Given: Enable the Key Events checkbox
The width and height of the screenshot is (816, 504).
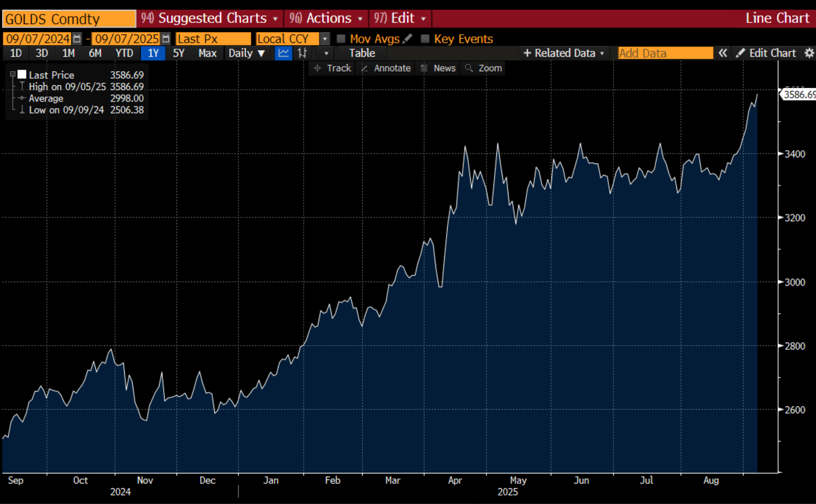Looking at the screenshot, I should tap(425, 39).
